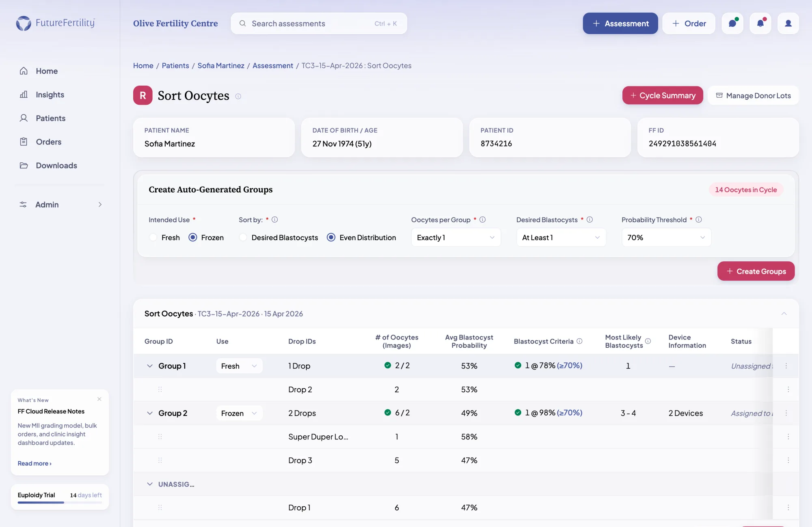Screen dimensions: 812x527
Task: Open the Group 1 row options menu
Action: (786, 366)
